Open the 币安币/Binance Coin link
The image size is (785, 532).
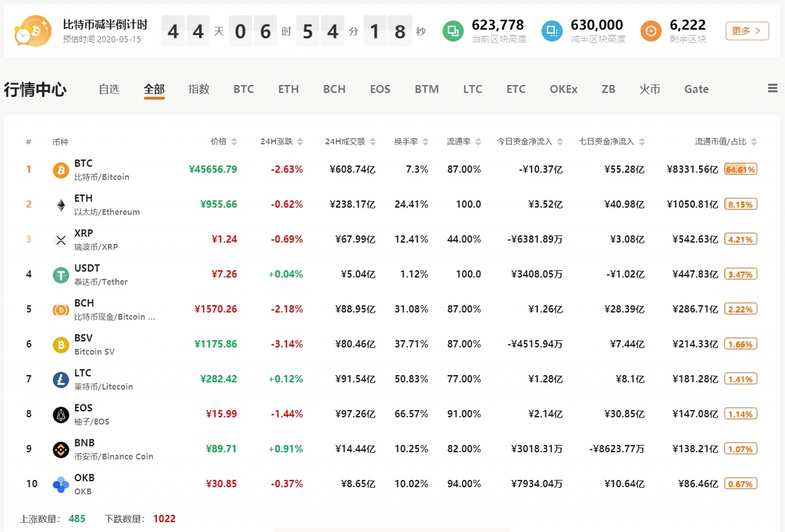click(x=113, y=456)
